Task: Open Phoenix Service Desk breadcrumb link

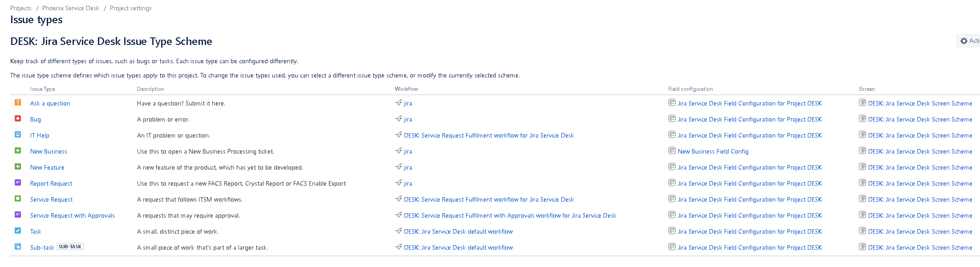Action: tap(71, 8)
